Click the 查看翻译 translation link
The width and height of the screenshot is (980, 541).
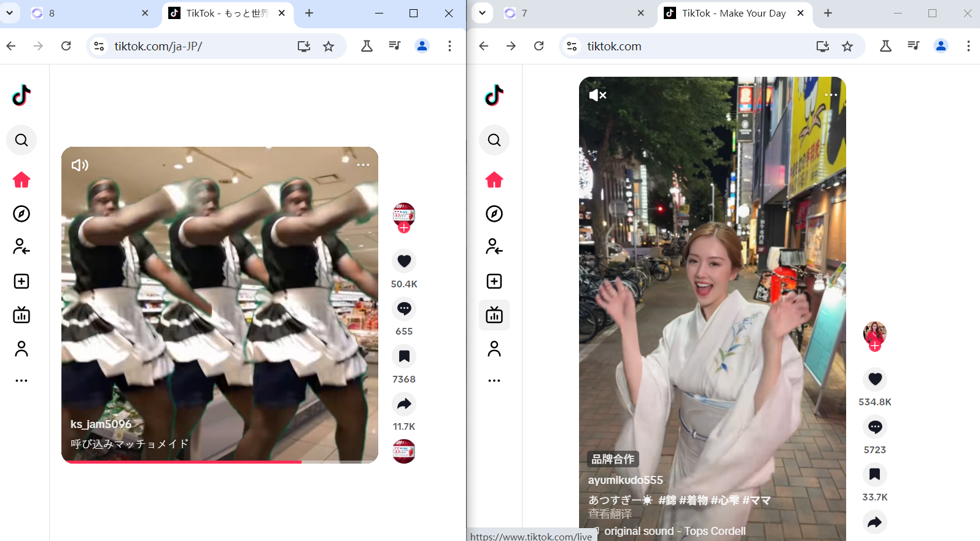pyautogui.click(x=610, y=514)
